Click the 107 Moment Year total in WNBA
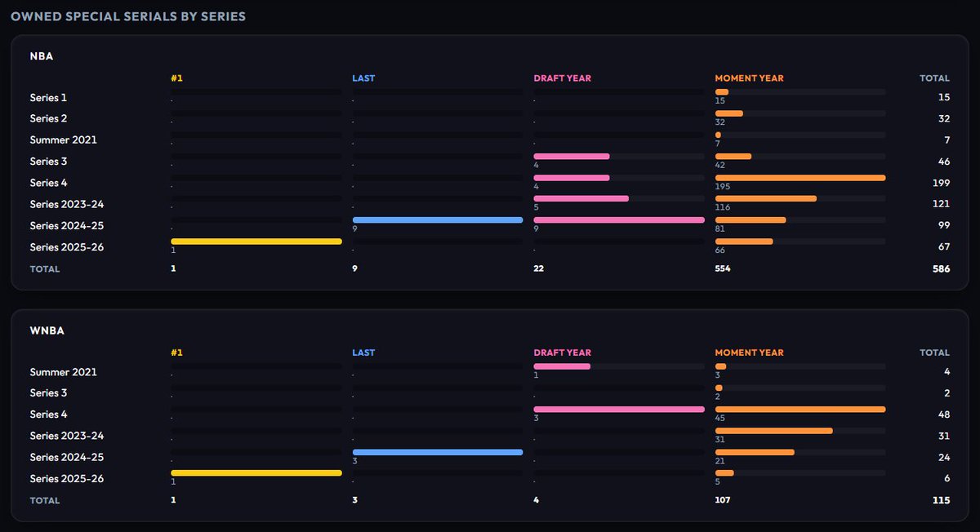 (x=723, y=500)
